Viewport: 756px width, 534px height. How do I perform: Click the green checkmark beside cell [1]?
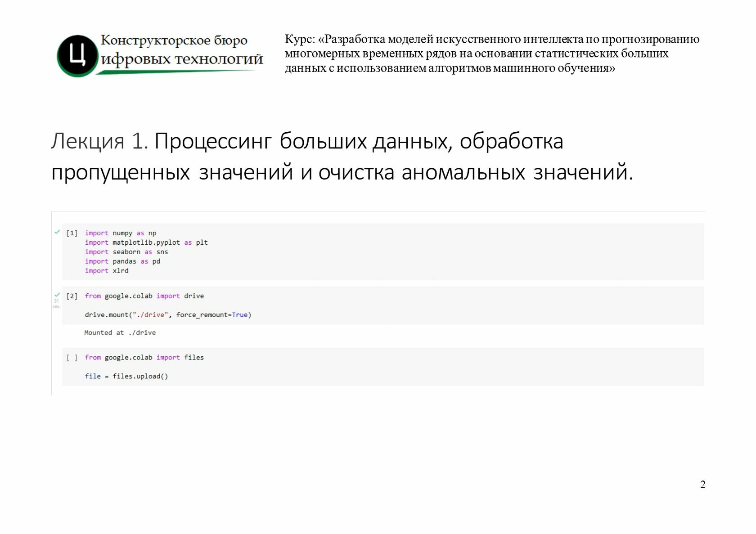[x=57, y=232]
